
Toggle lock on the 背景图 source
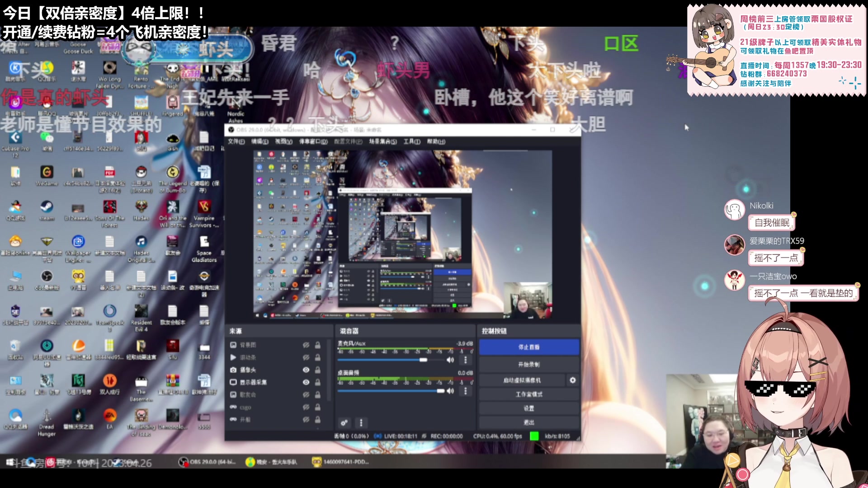[318, 345]
